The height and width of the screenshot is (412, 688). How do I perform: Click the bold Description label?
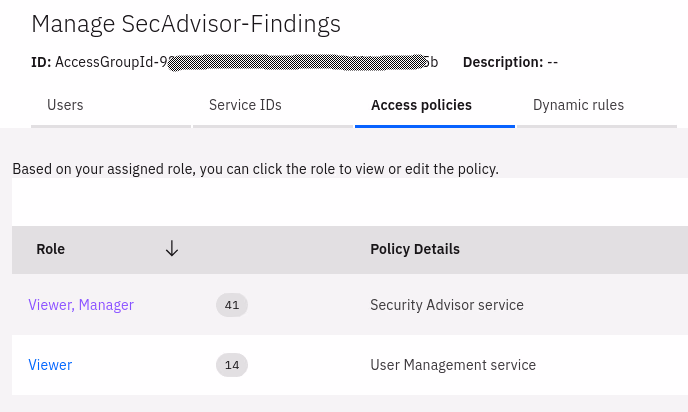coord(502,62)
